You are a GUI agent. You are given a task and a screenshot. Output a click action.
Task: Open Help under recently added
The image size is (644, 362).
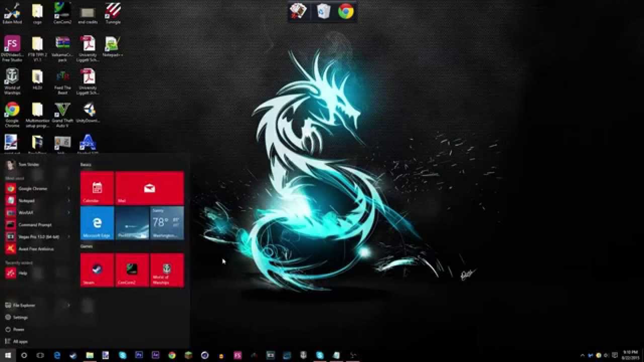[38, 273]
